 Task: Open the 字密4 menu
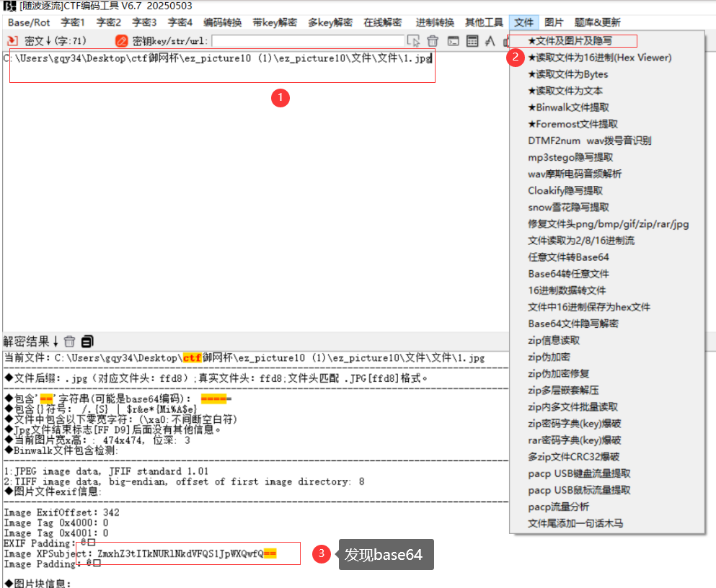(x=180, y=22)
